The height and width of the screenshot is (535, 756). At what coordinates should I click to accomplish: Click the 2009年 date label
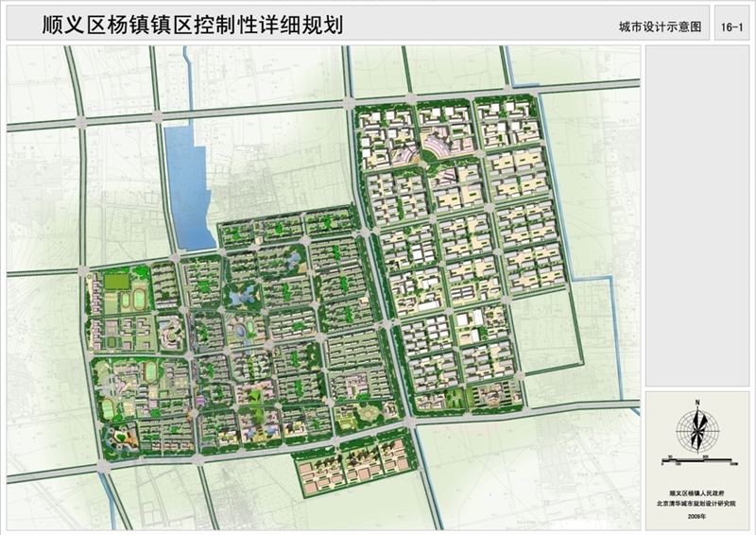click(x=697, y=517)
